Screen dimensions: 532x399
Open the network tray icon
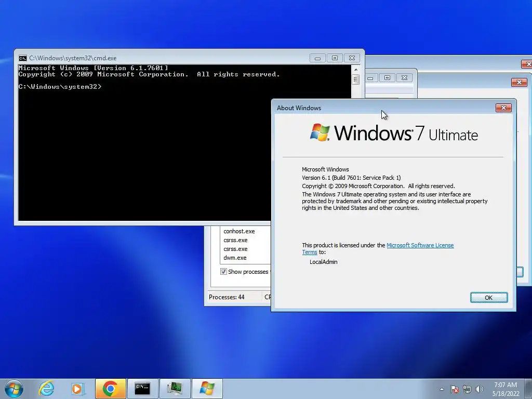[x=467, y=389]
